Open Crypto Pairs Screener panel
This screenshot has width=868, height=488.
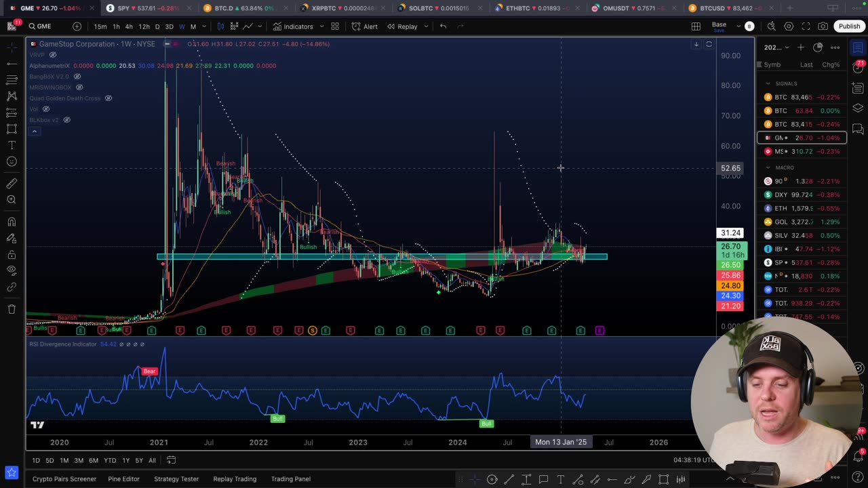(x=64, y=479)
